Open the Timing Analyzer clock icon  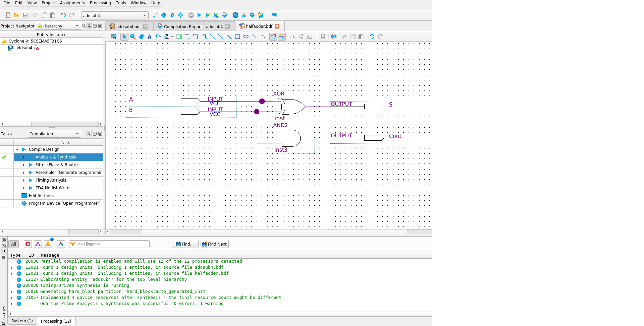click(x=235, y=15)
